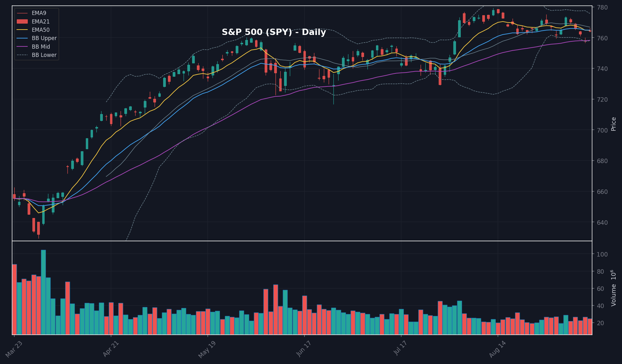Screen dimensions: 622x364
Task: Click the BB Lower legend label
Action: tap(44, 55)
